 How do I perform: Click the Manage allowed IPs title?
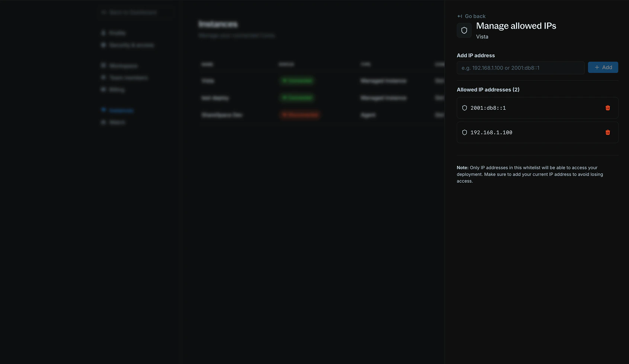516,26
